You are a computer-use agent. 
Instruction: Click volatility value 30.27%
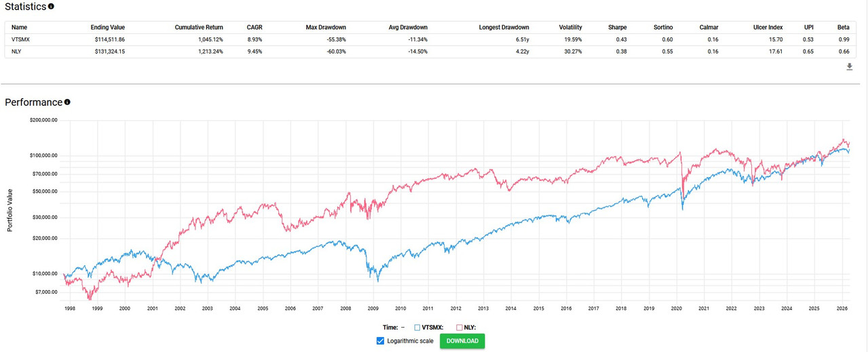pyautogui.click(x=573, y=52)
